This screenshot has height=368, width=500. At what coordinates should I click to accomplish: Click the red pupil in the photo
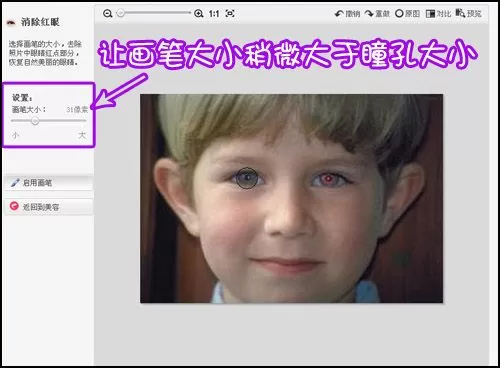(329, 179)
